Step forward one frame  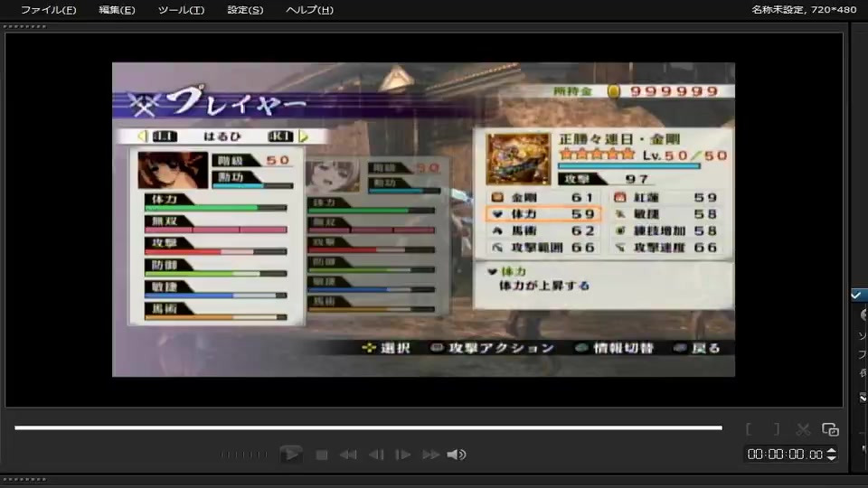pyautogui.click(x=403, y=455)
